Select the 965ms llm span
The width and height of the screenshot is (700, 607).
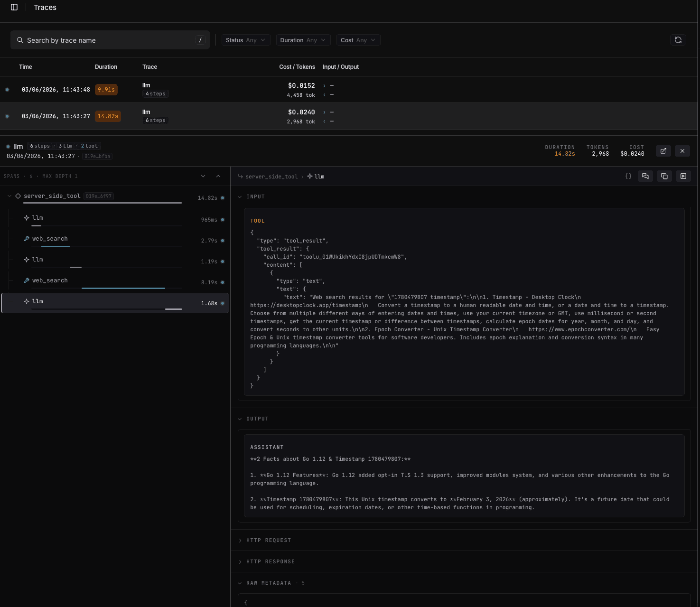[115, 220]
